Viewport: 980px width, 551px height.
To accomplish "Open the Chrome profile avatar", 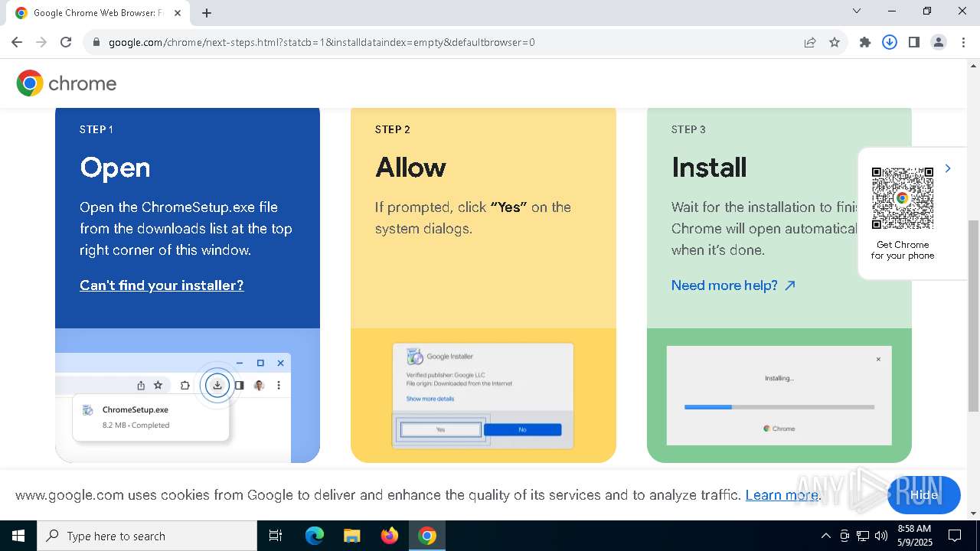I will click(939, 42).
